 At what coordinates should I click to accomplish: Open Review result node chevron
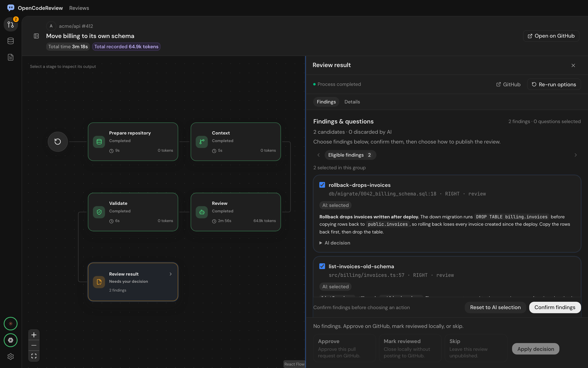pos(171,274)
